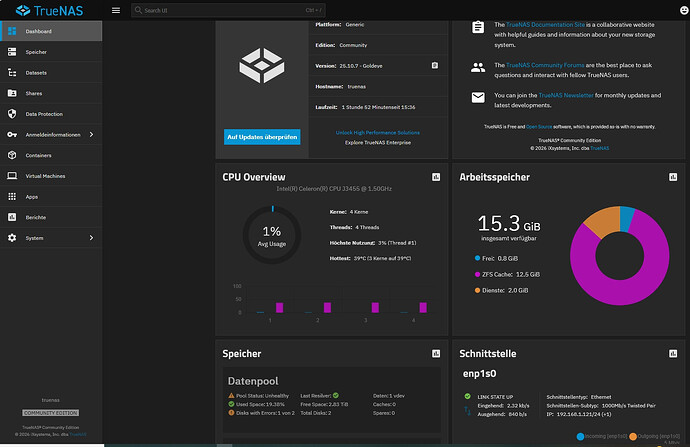Click the newsletter envelope icon

point(478,97)
